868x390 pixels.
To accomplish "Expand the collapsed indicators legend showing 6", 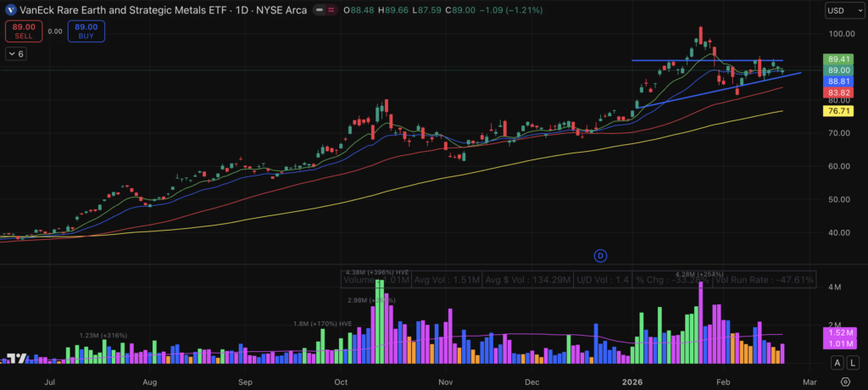I will [x=16, y=53].
